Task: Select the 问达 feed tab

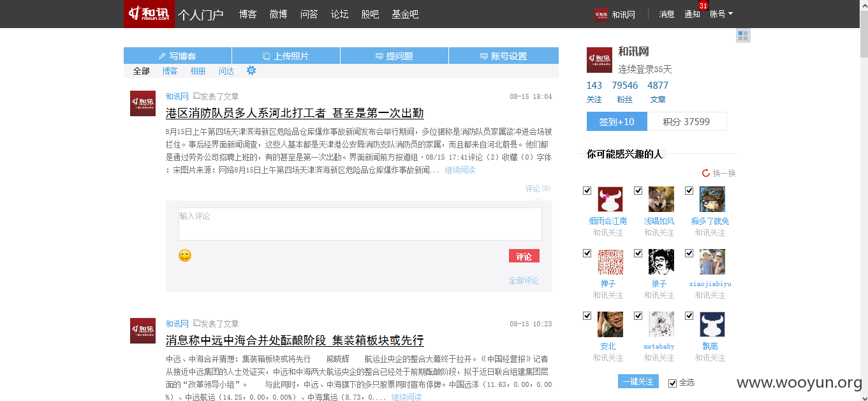Action: [226, 71]
